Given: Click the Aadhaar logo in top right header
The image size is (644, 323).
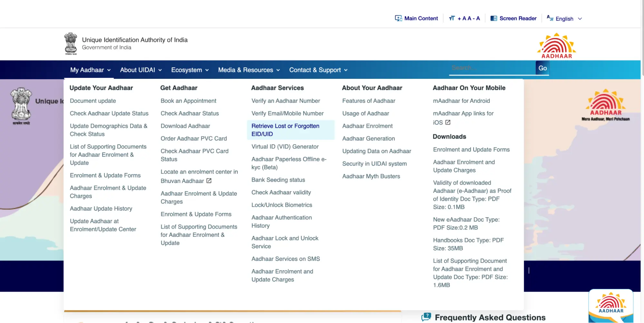Looking at the screenshot, I should coord(556,46).
